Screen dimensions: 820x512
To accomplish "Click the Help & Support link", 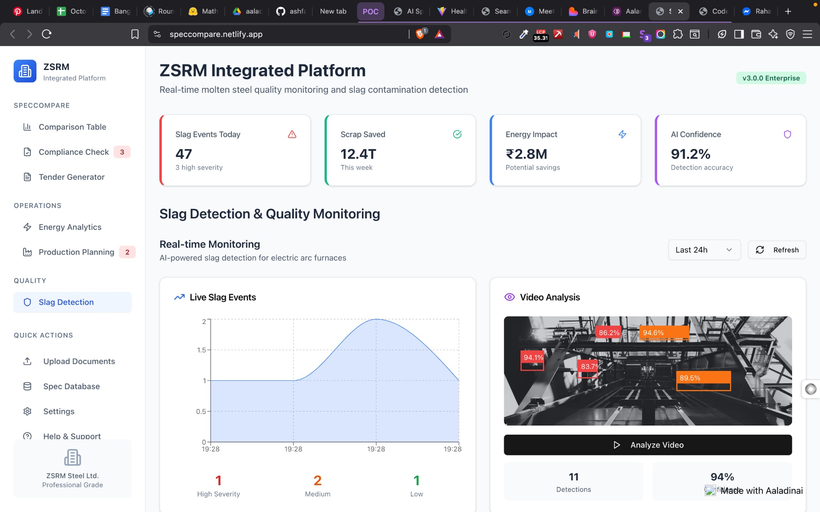I will pos(72,436).
